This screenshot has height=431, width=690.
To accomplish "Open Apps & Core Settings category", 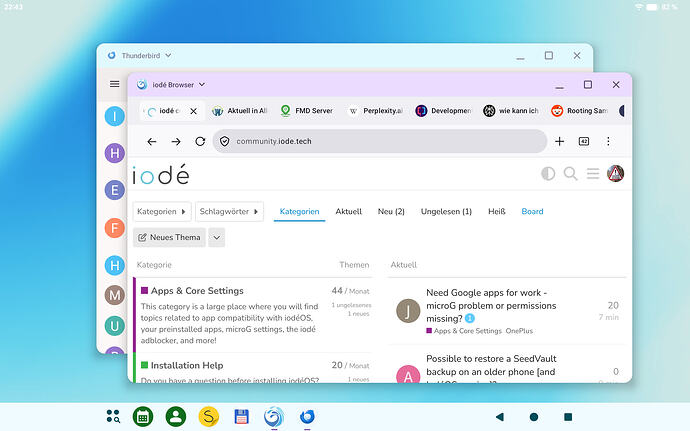I will [x=197, y=291].
